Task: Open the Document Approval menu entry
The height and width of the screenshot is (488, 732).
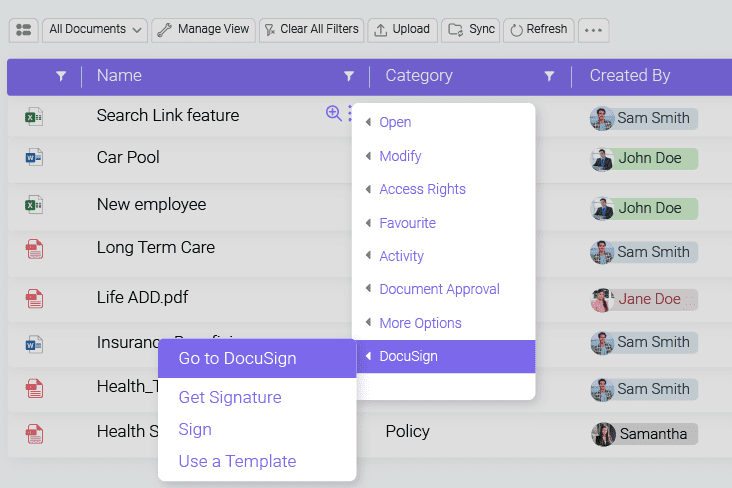Action: coord(439,289)
